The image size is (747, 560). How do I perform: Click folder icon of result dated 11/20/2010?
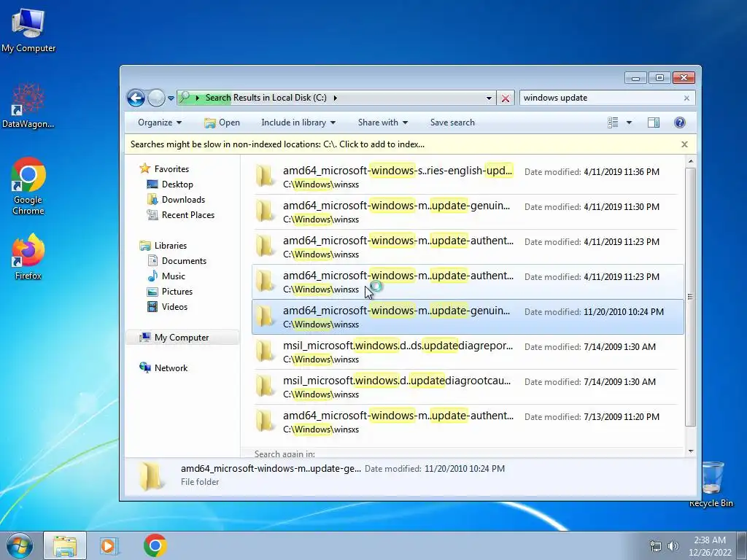264,316
